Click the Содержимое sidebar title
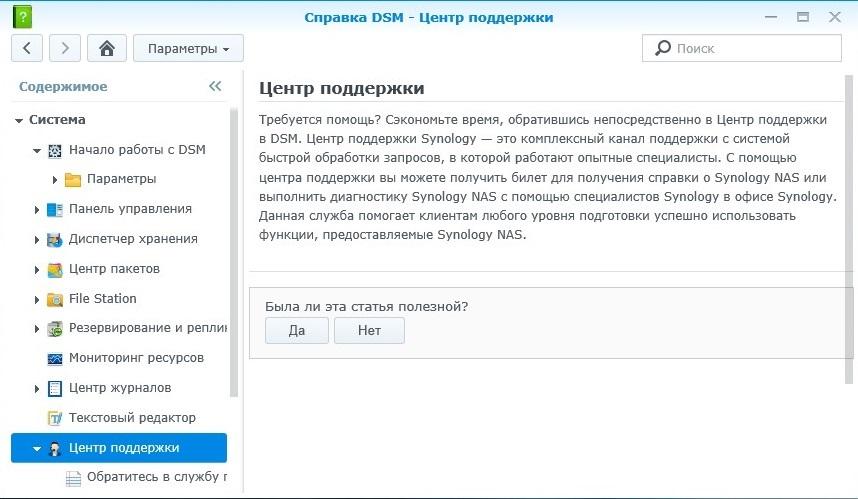858x499 pixels. 63,86
